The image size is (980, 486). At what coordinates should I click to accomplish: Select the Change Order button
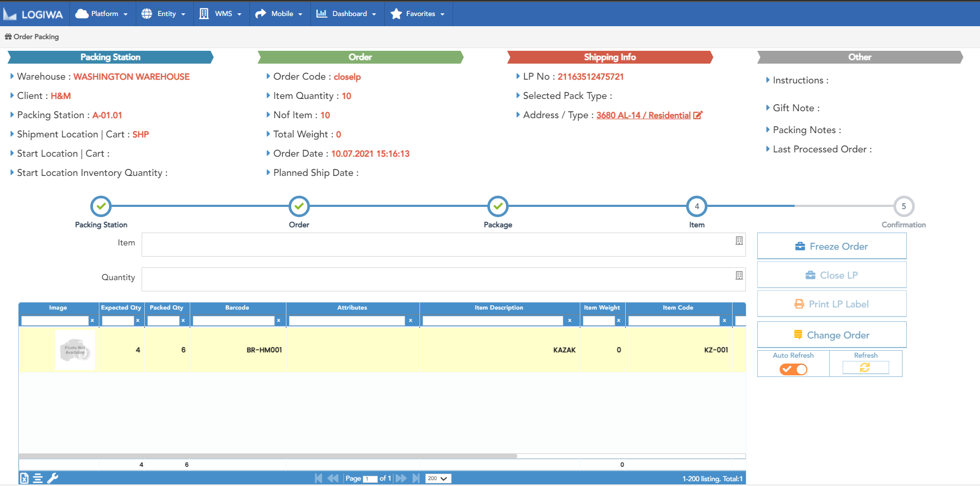[x=831, y=335]
